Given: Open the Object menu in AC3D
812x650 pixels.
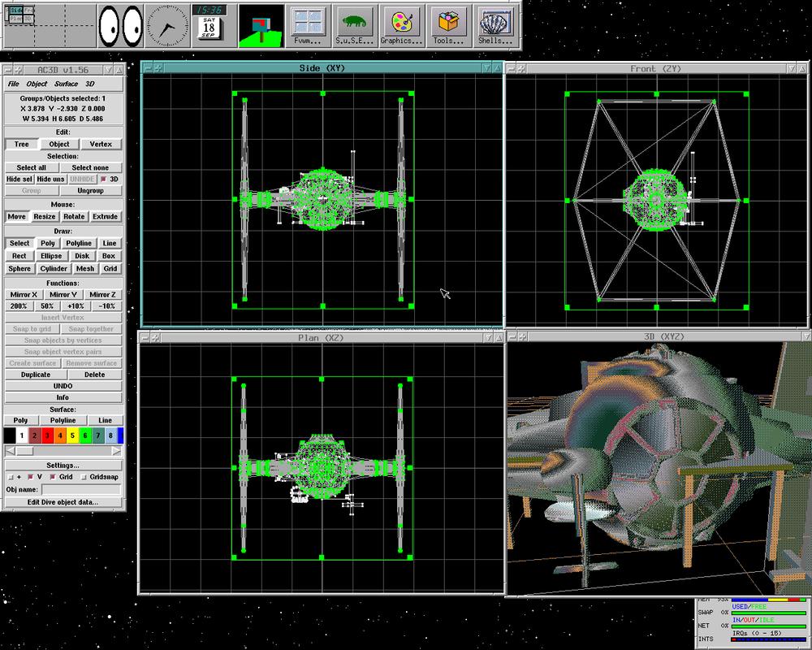Looking at the screenshot, I should pyautogui.click(x=37, y=84).
